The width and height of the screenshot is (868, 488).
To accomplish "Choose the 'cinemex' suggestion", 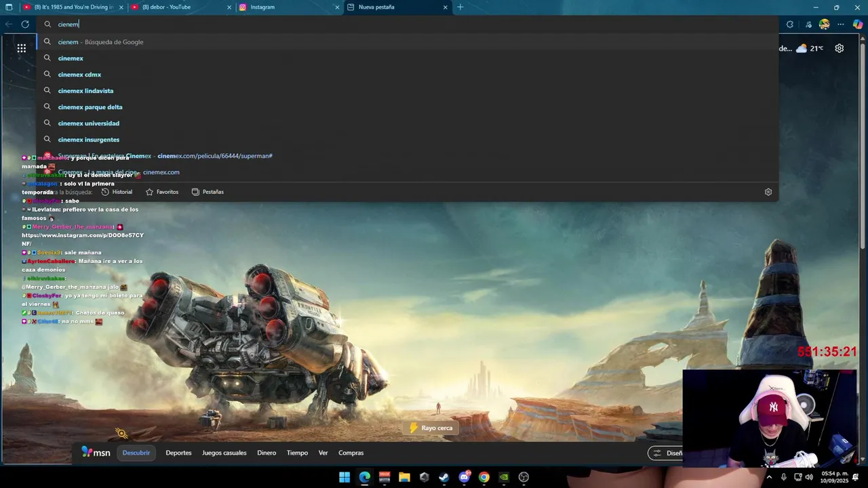I will coord(407,58).
